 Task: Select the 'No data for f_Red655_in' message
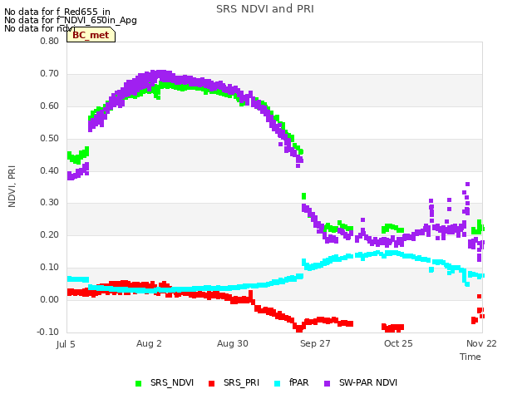pos(57,12)
